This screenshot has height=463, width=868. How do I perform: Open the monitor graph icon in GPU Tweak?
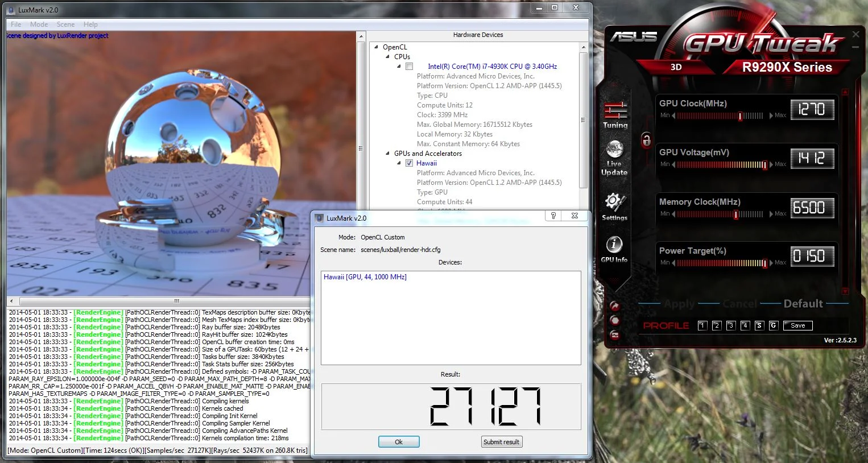(x=614, y=335)
